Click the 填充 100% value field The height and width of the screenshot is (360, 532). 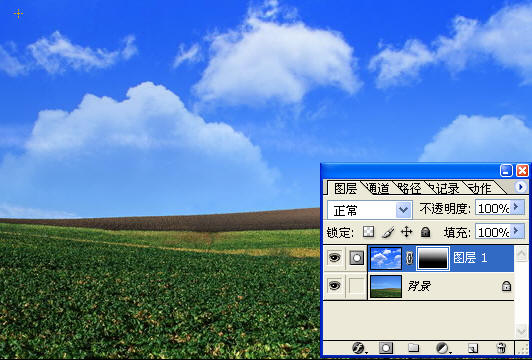[x=493, y=232]
